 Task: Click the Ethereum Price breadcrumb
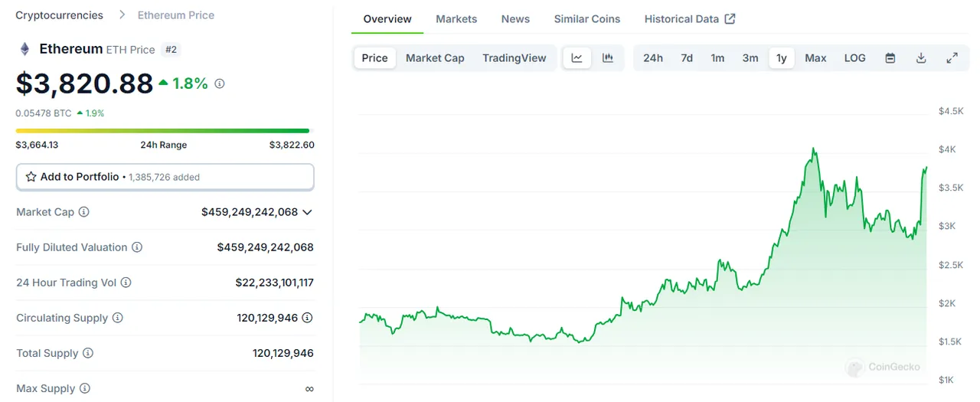coord(176,15)
